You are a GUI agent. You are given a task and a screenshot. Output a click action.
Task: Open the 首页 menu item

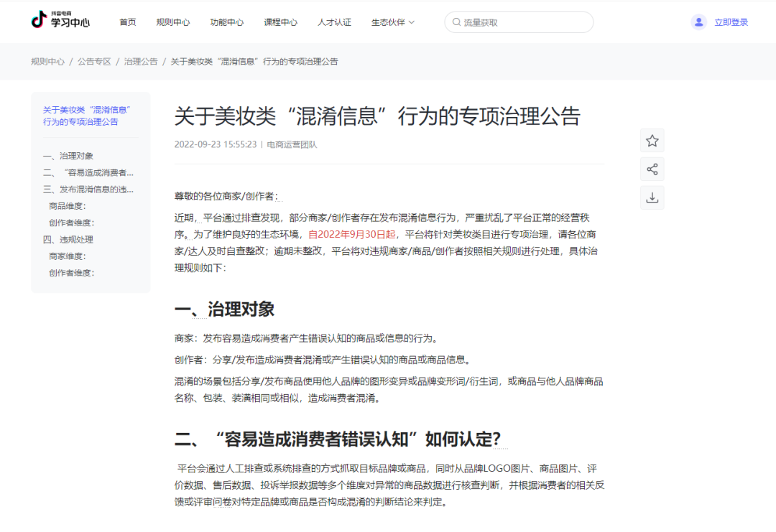[128, 22]
